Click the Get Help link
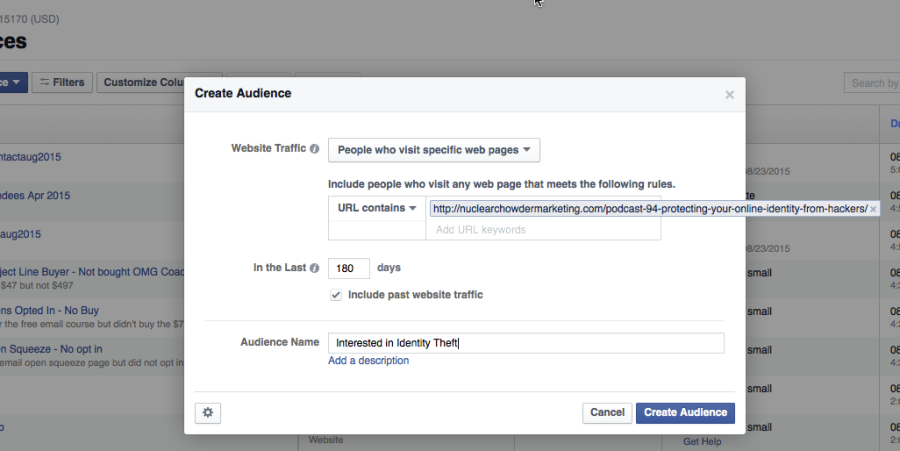The width and height of the screenshot is (900, 451). [702, 441]
